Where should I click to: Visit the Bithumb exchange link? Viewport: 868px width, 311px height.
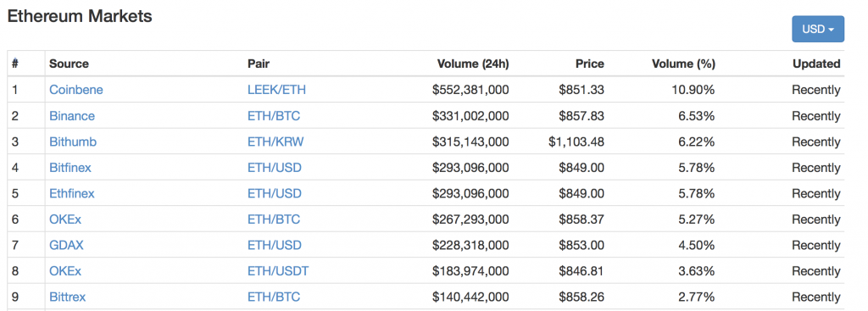pos(73,142)
